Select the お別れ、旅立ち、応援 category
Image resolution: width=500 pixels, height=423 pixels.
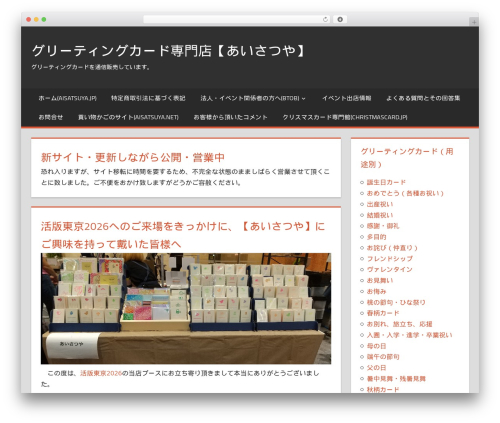point(400,324)
